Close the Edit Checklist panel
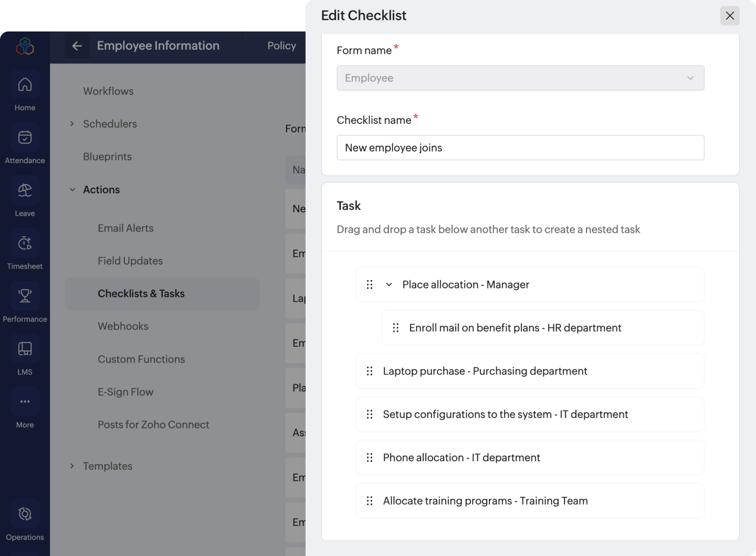The height and width of the screenshot is (556, 756). click(x=730, y=16)
